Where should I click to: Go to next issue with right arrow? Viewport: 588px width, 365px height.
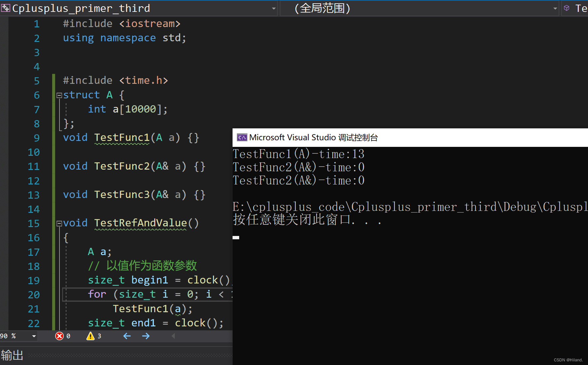(146, 336)
